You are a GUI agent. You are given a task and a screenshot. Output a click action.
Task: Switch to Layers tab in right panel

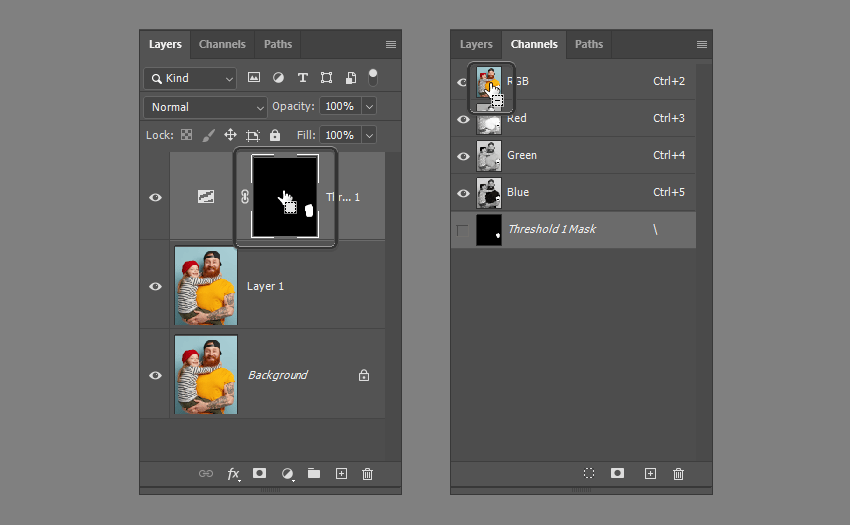(x=476, y=44)
